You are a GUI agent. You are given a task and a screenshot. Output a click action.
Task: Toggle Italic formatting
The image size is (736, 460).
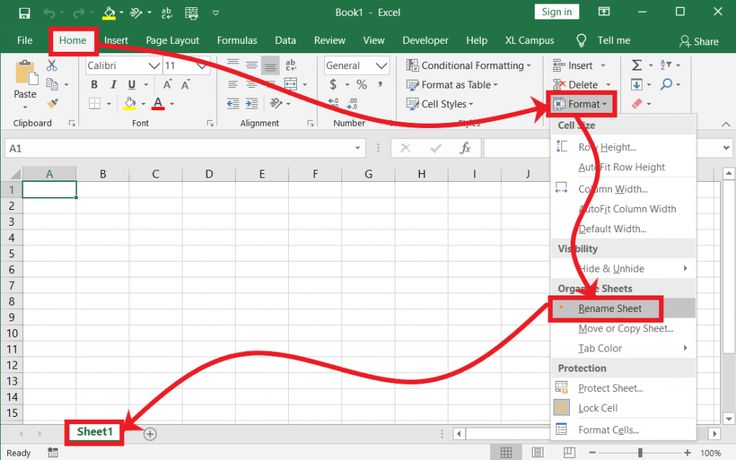113,84
